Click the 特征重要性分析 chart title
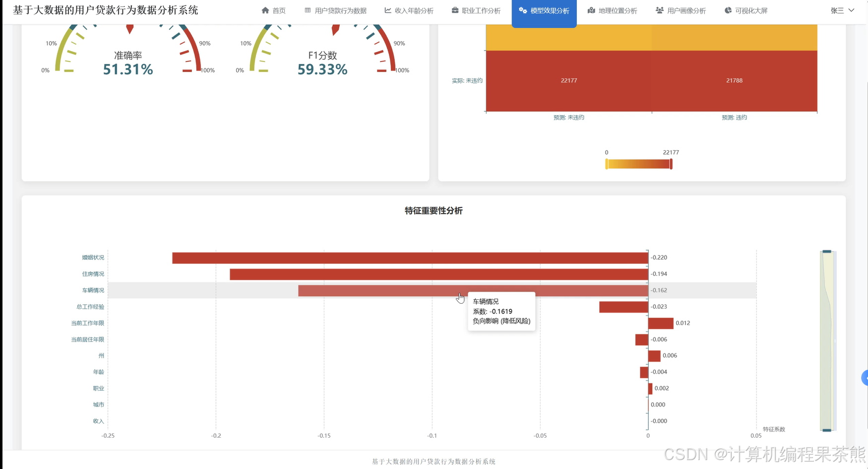This screenshot has width=868, height=469. (x=434, y=211)
